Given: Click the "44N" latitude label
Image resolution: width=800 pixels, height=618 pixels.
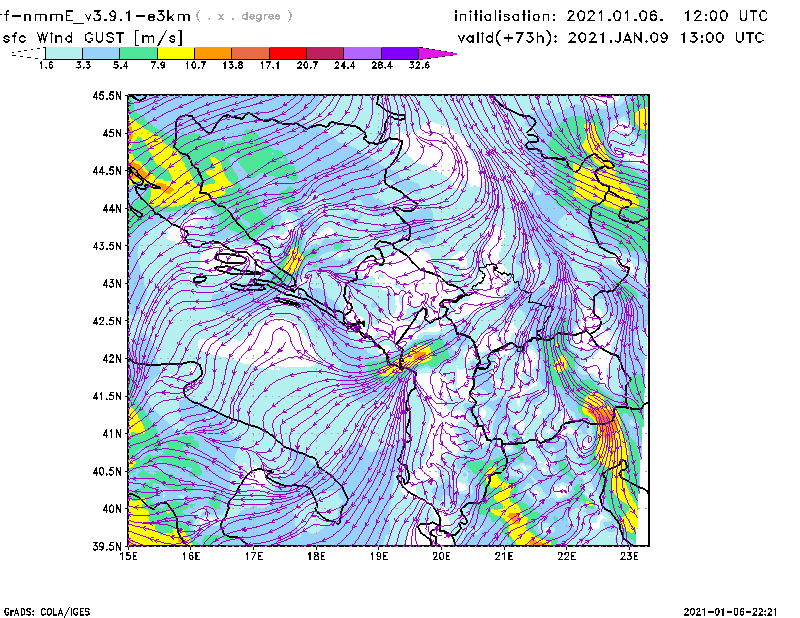Looking at the screenshot, I should [112, 208].
